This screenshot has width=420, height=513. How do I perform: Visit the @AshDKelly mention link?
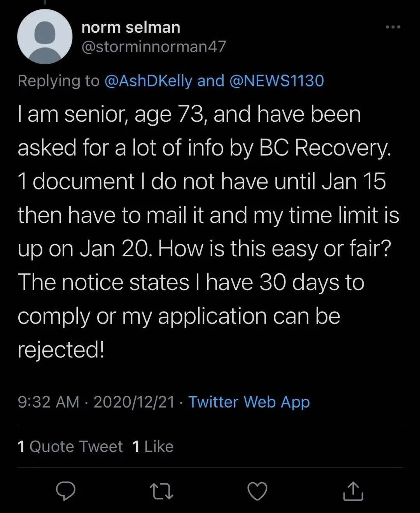pos(148,81)
